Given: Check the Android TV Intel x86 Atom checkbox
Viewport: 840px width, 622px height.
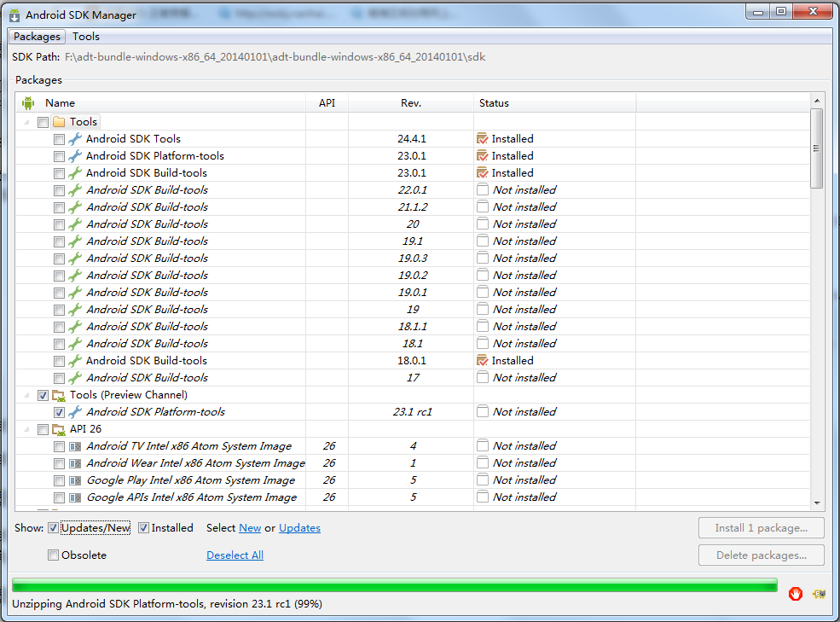Looking at the screenshot, I should 59,446.
